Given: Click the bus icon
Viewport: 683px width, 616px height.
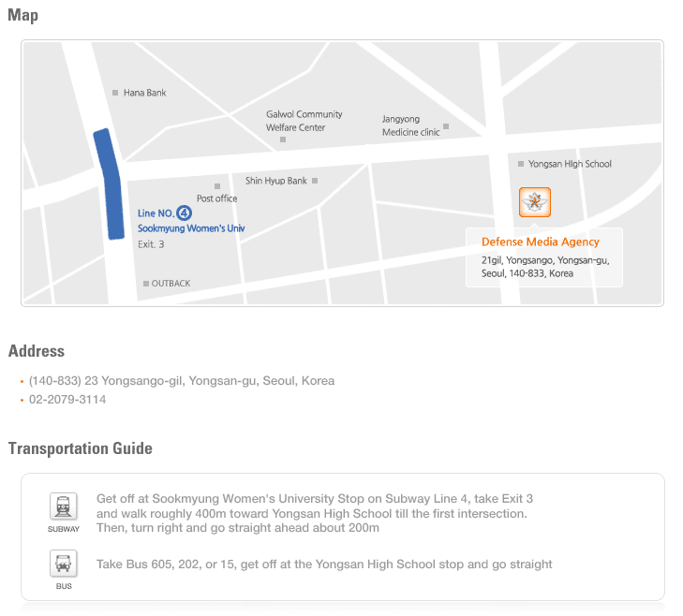Looking at the screenshot, I should point(64,564).
